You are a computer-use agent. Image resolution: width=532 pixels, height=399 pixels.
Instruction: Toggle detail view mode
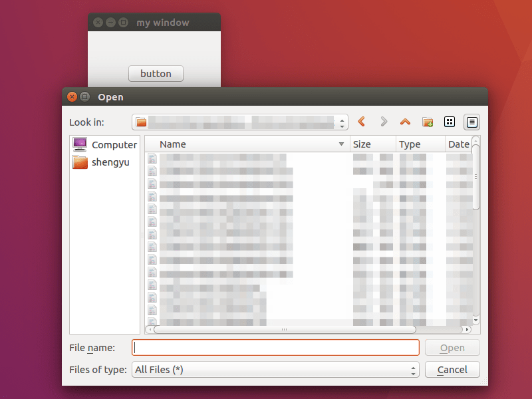(x=471, y=122)
